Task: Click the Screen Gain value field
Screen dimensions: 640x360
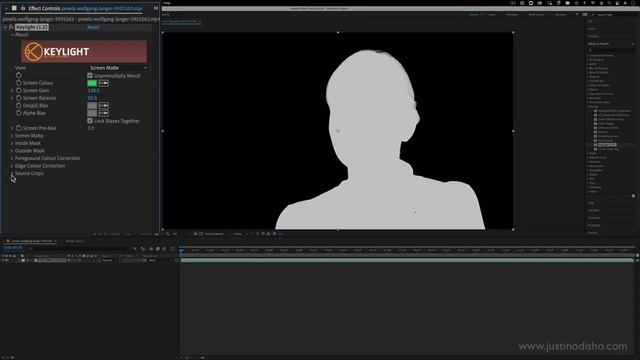Action: pos(93,91)
